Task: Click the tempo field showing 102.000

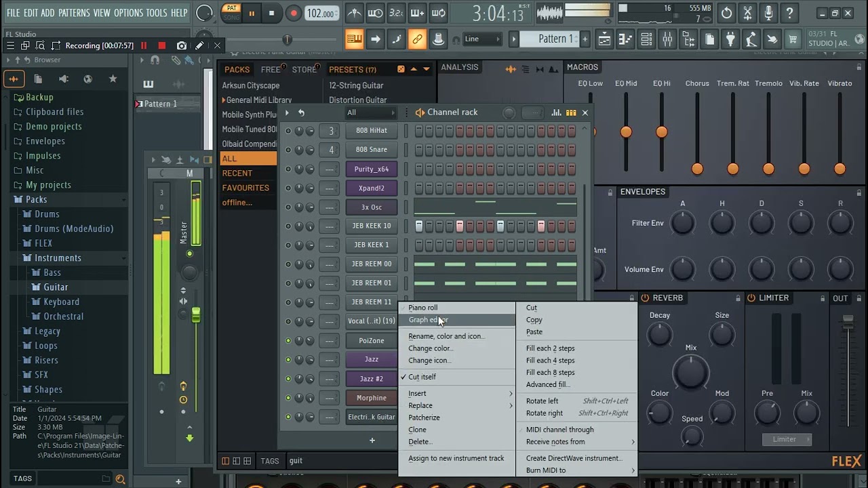Action: [320, 13]
